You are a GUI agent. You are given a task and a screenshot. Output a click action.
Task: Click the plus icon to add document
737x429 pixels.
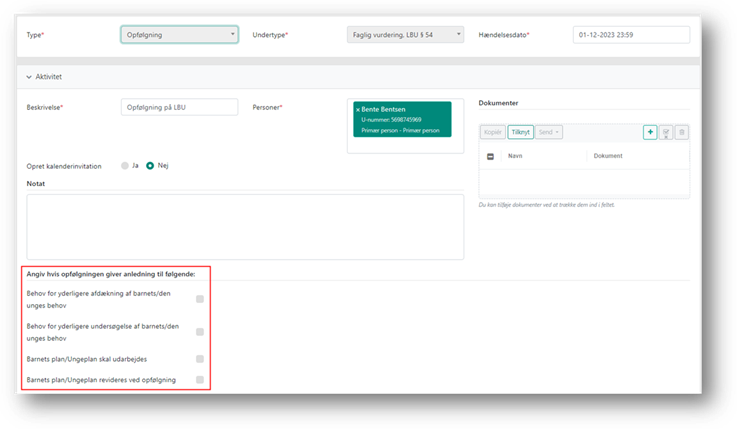[650, 132]
